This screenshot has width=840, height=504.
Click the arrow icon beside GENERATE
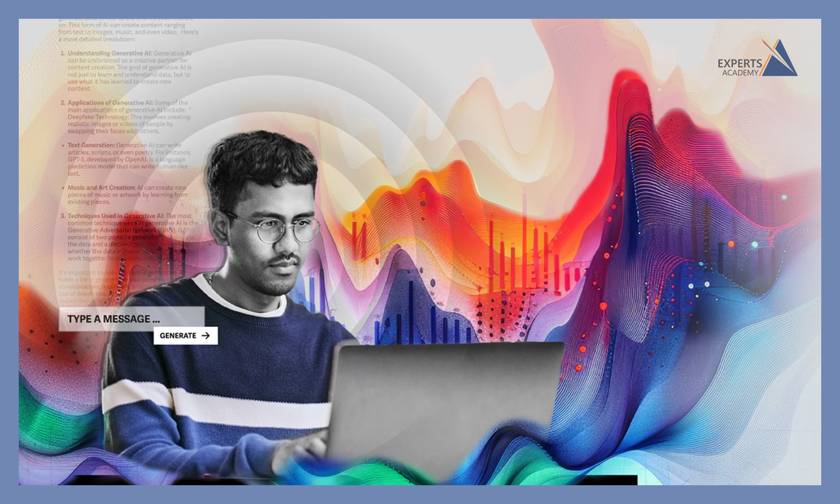pos(206,336)
